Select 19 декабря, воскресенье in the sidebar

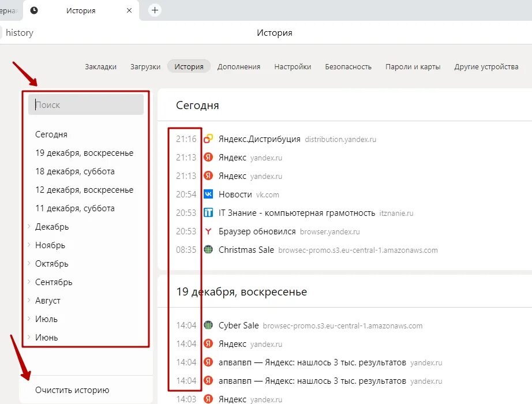[84, 153]
